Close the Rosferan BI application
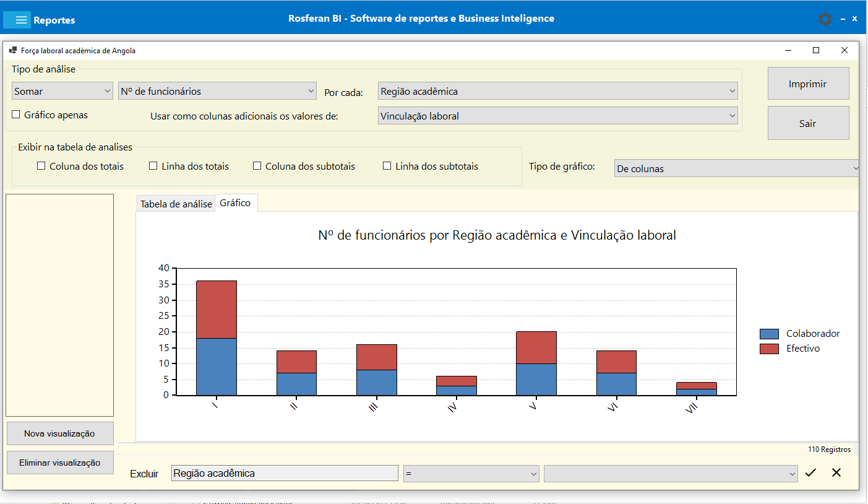This screenshot has height=504, width=868. [x=854, y=19]
